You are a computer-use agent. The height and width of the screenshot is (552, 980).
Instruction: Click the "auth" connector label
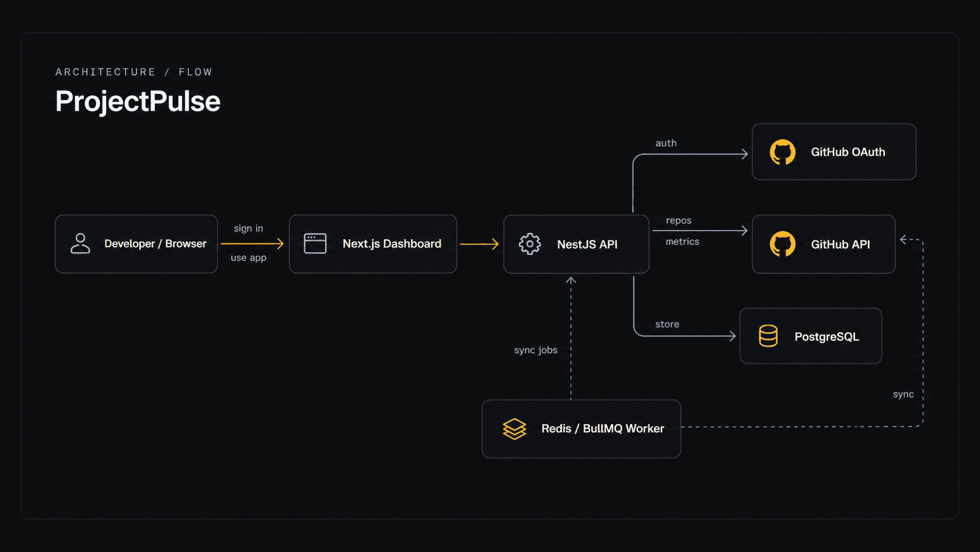[x=666, y=143]
